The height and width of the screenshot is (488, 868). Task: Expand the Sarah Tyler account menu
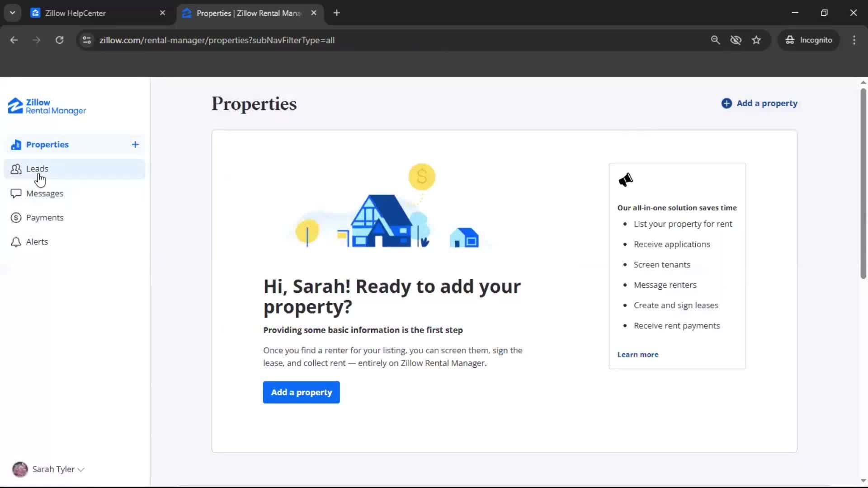click(x=48, y=469)
